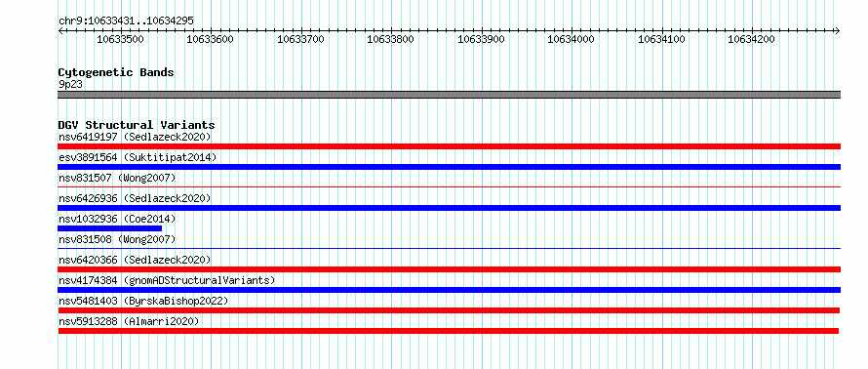Click ruler position 10634000
This screenshot has height=369, width=868.
coord(572,39)
